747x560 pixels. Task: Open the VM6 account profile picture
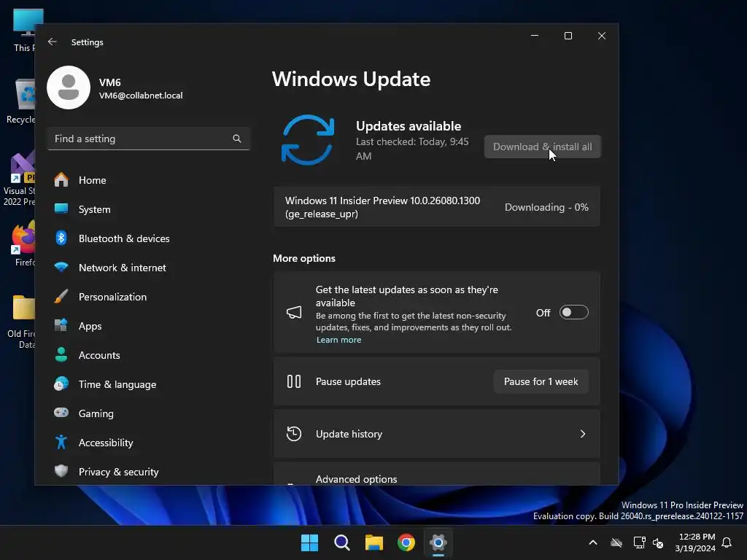pos(69,87)
